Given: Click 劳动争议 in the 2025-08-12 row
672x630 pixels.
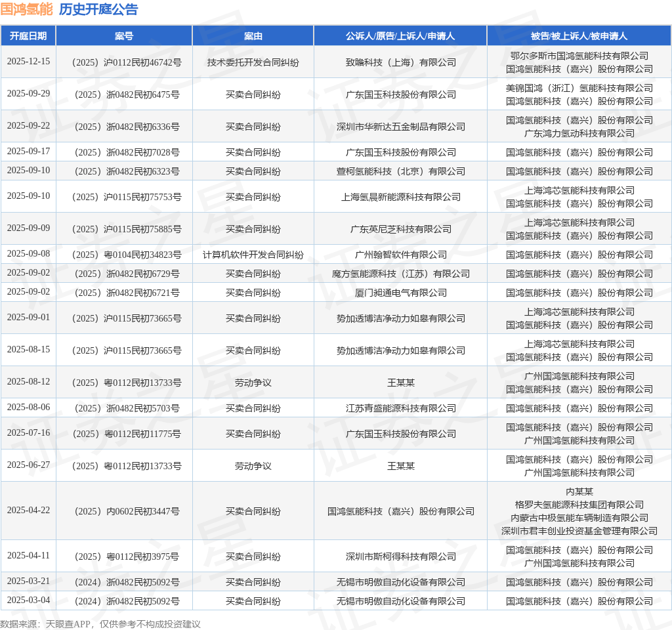Looking at the screenshot, I should 253,383.
